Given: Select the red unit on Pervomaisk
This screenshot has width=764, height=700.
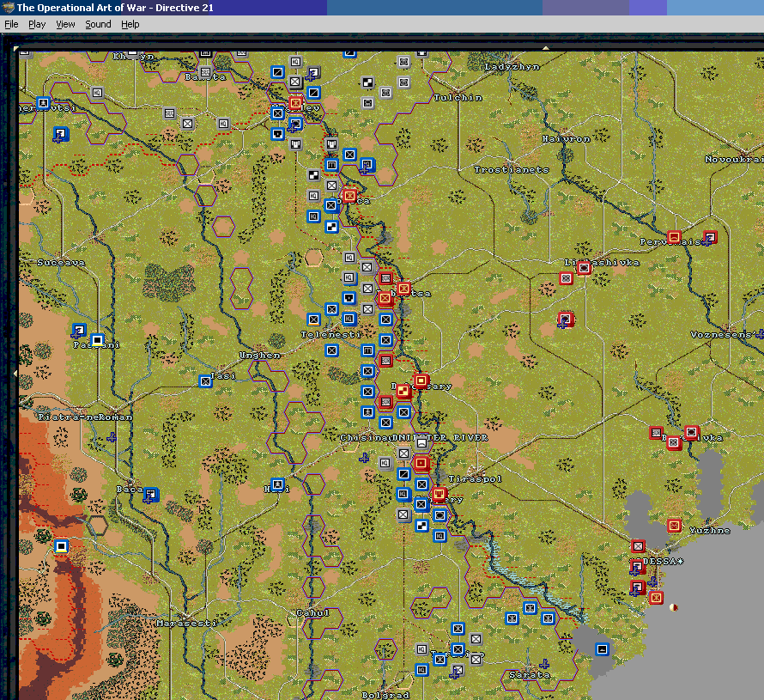Looking at the screenshot, I should (x=674, y=237).
